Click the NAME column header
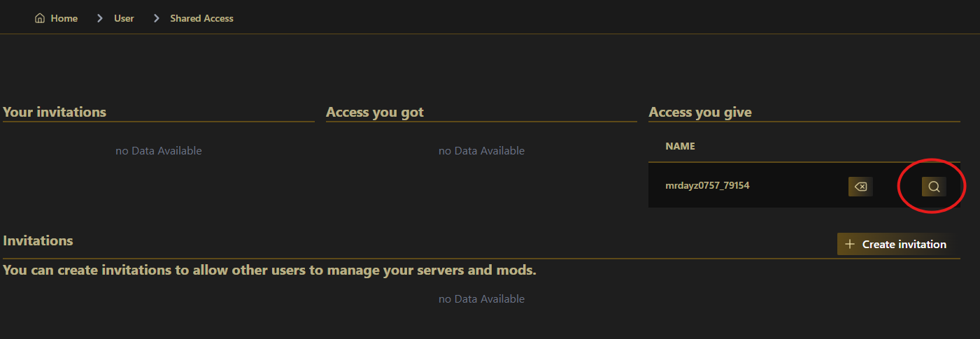 (680, 146)
